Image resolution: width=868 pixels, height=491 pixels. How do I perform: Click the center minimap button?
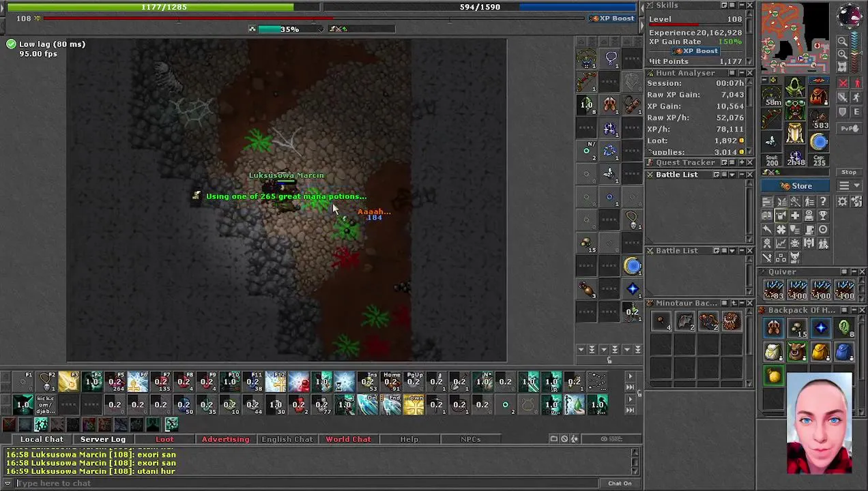[x=843, y=68]
